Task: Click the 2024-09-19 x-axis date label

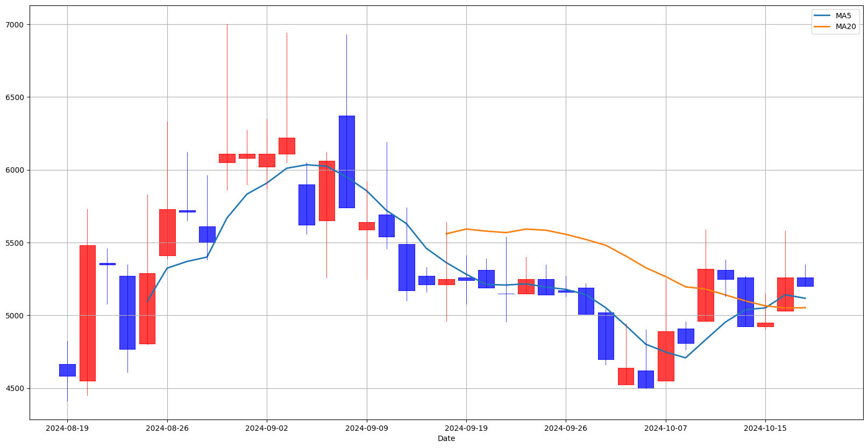Action: (466, 429)
